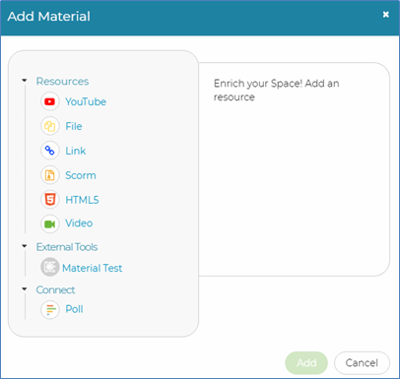The width and height of the screenshot is (400, 379).
Task: Click the Cancel button
Action: (362, 363)
